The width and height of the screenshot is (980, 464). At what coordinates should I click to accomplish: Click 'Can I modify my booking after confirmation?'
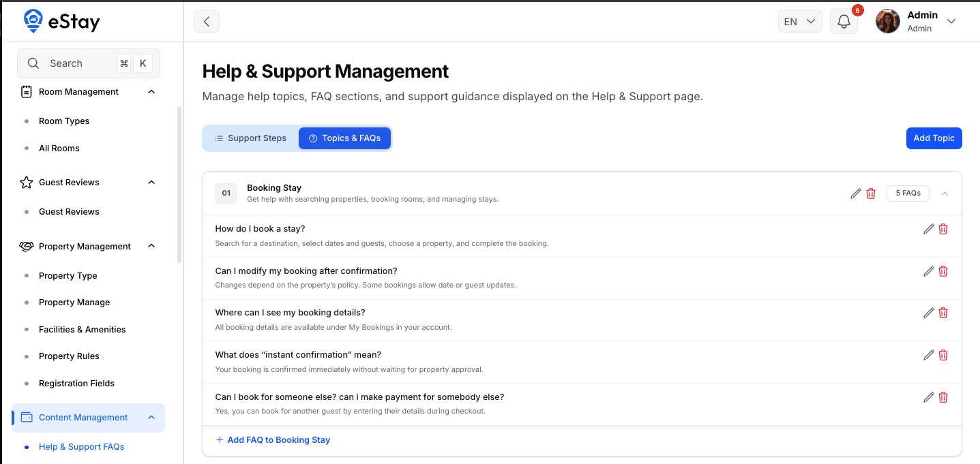(x=306, y=271)
